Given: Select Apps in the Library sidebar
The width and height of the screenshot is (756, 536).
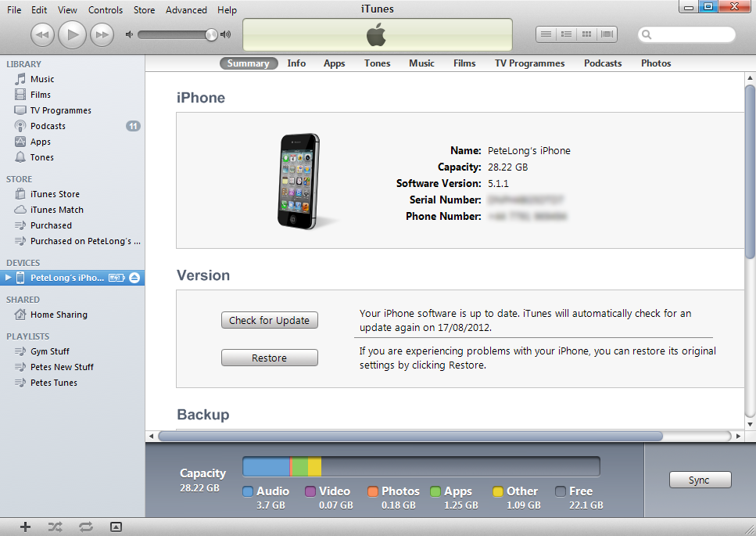Looking at the screenshot, I should [x=73, y=142].
